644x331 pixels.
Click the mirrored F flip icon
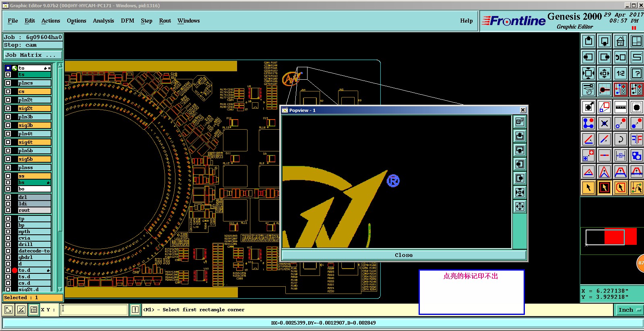[636, 139]
